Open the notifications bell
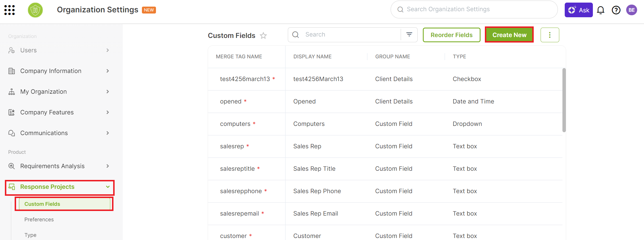The height and width of the screenshot is (240, 644). pos(601,10)
